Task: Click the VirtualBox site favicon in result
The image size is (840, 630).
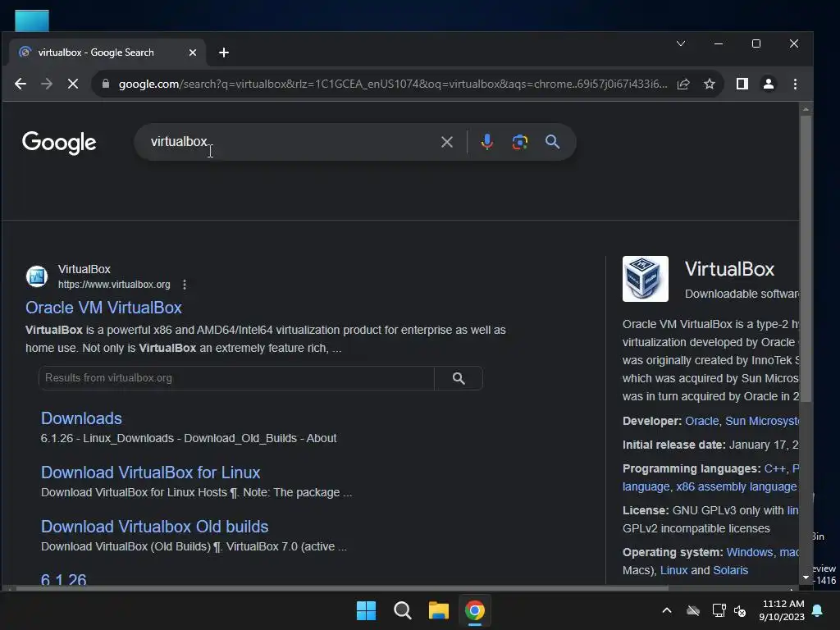Action: point(37,276)
